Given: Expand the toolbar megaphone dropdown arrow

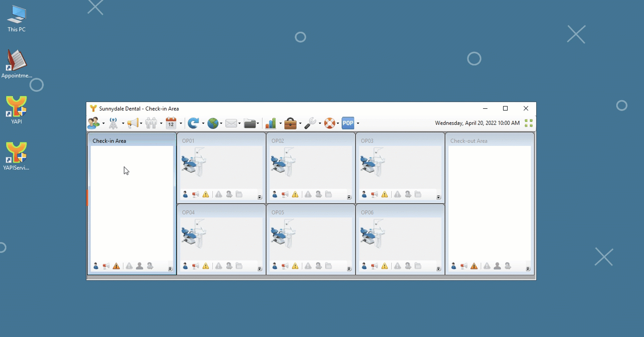Looking at the screenshot, I should [x=141, y=124].
